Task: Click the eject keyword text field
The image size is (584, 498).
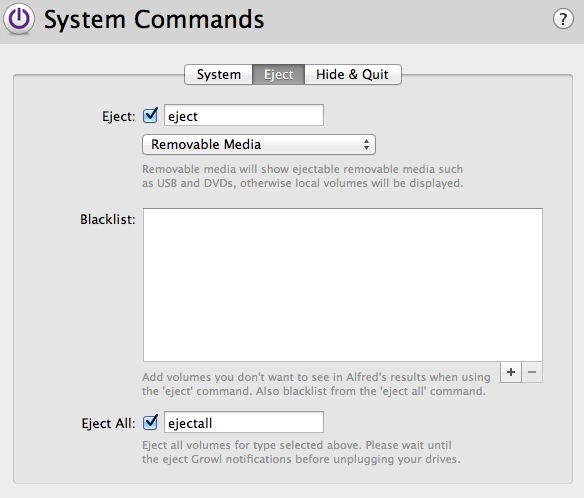Action: point(244,115)
